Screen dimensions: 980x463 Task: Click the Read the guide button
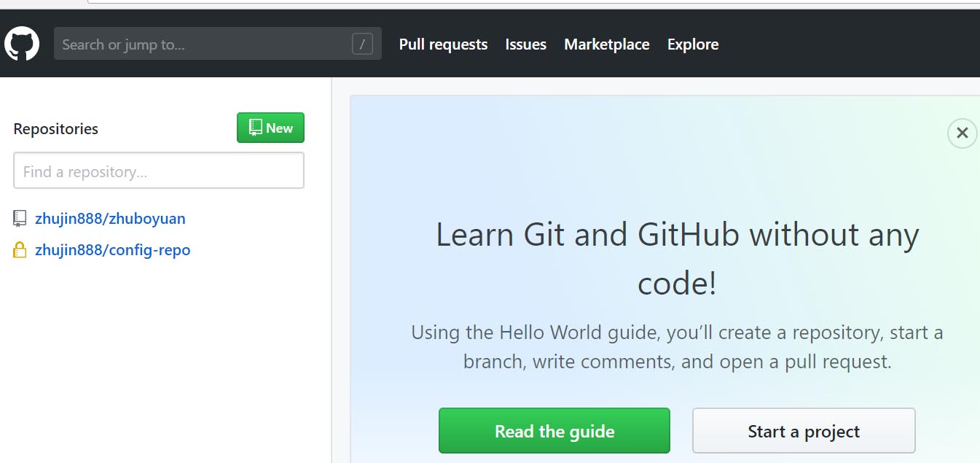(554, 431)
